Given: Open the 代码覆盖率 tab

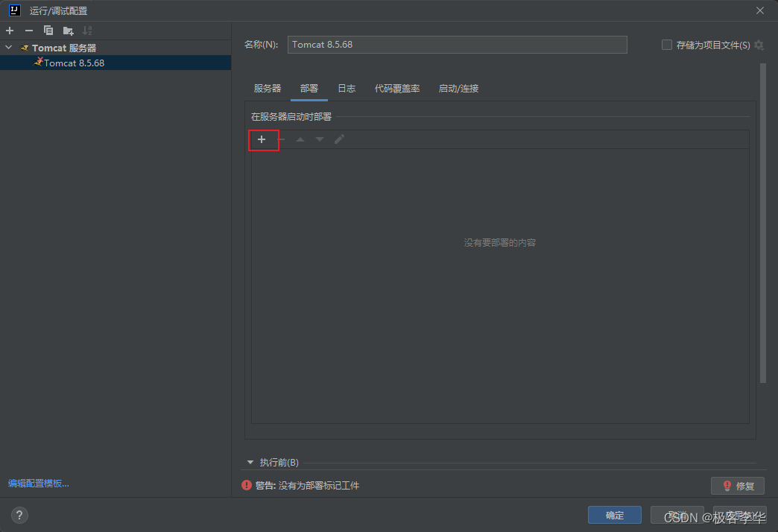Looking at the screenshot, I should tap(397, 89).
